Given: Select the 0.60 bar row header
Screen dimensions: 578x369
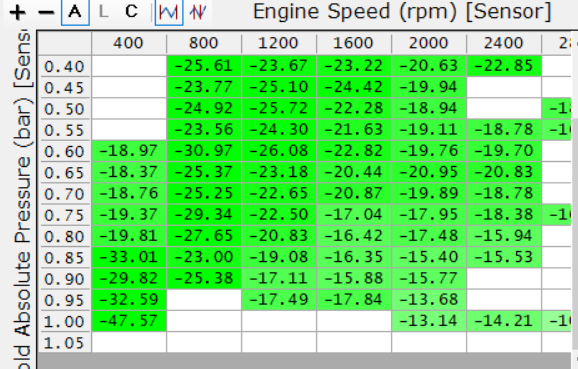Looking at the screenshot, I should (65, 152).
